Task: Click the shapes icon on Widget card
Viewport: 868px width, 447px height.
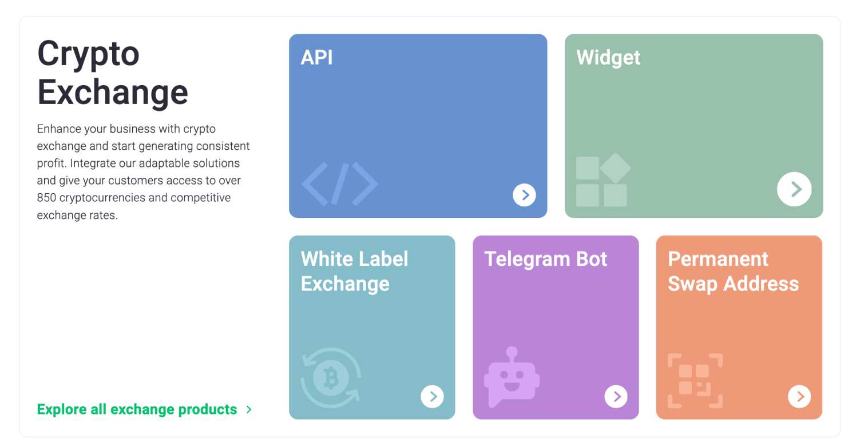Action: [603, 181]
